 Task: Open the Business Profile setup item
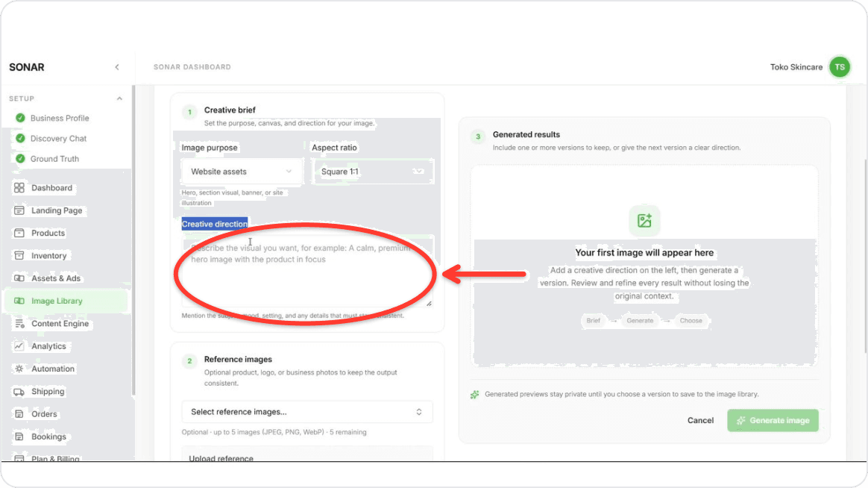click(x=59, y=118)
